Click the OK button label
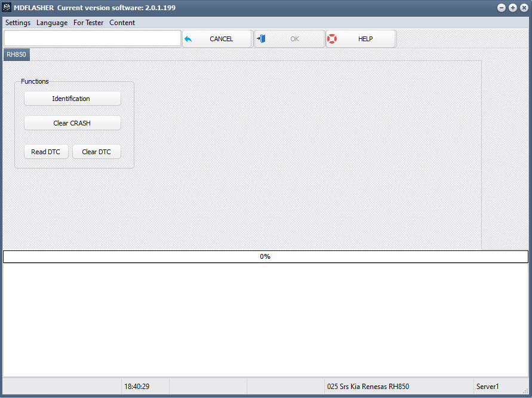 coord(294,39)
